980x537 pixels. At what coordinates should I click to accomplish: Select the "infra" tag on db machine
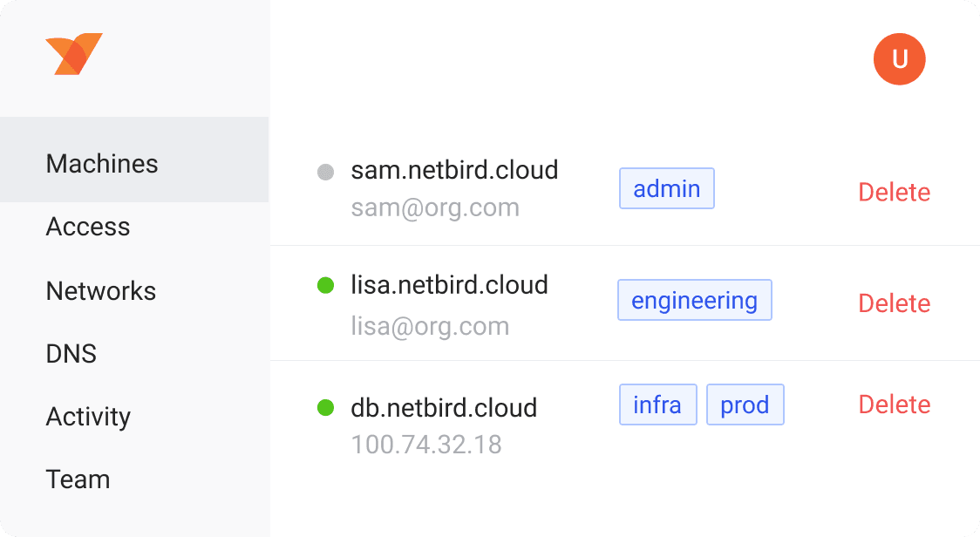657,404
